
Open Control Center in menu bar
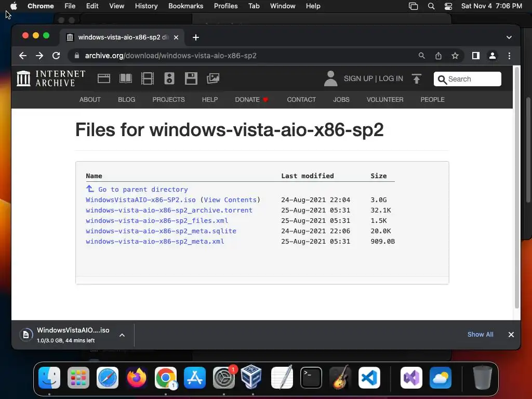point(448,6)
